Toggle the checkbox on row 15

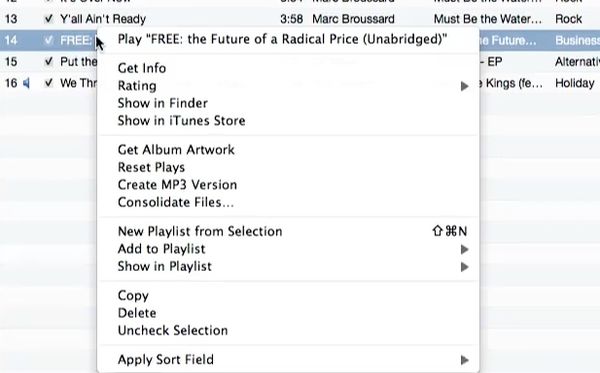click(49, 61)
